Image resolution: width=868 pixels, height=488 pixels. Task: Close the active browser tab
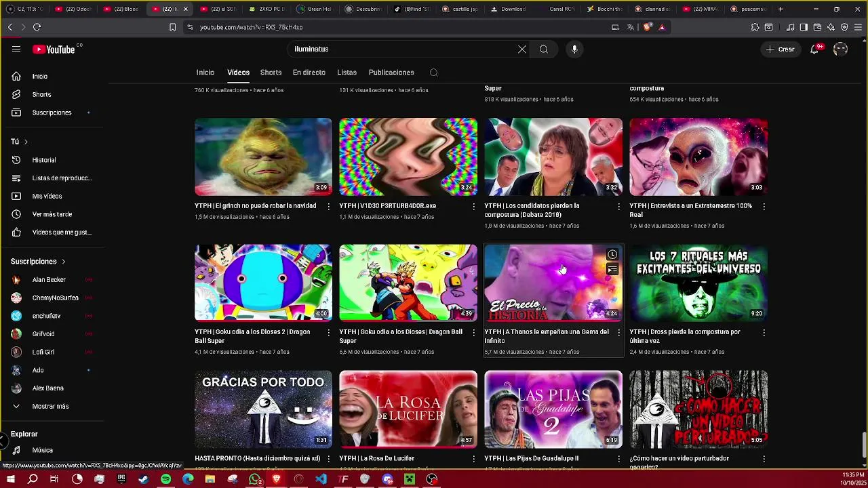click(x=185, y=9)
